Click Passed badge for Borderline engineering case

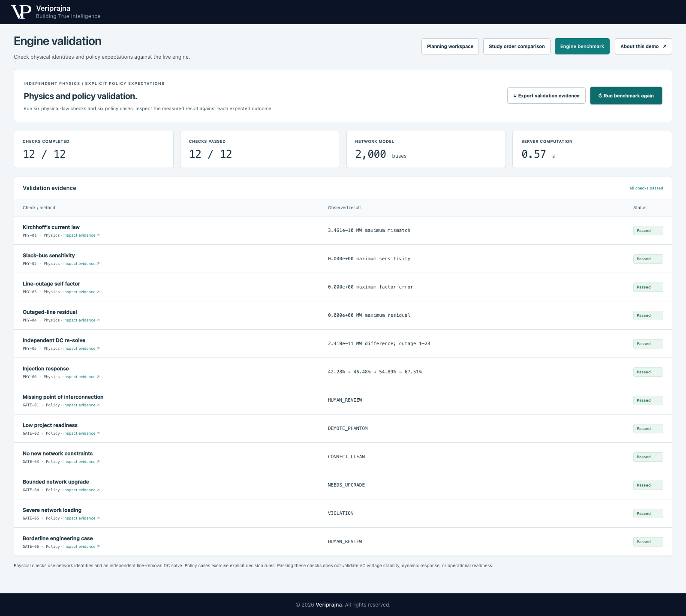648,542
